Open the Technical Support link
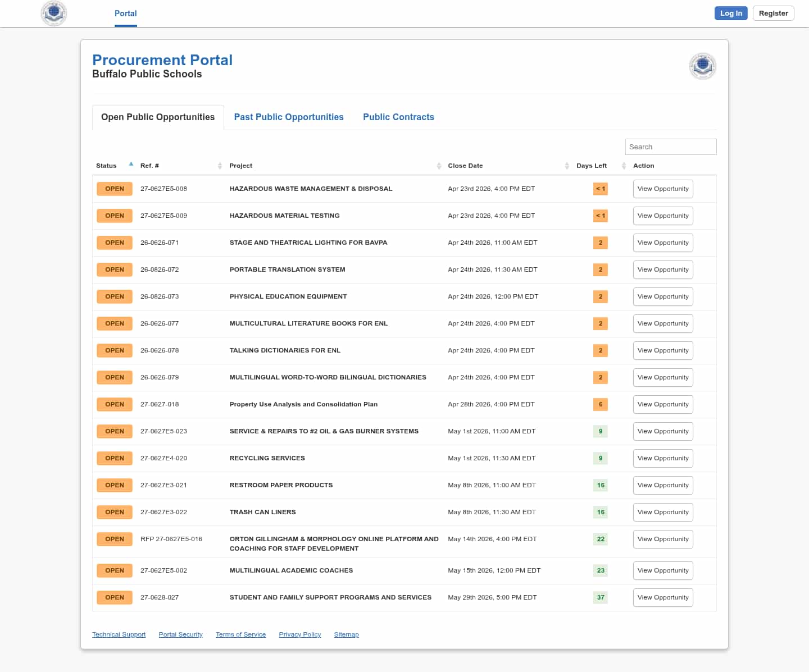Screen dimensions: 809x672 coord(119,634)
